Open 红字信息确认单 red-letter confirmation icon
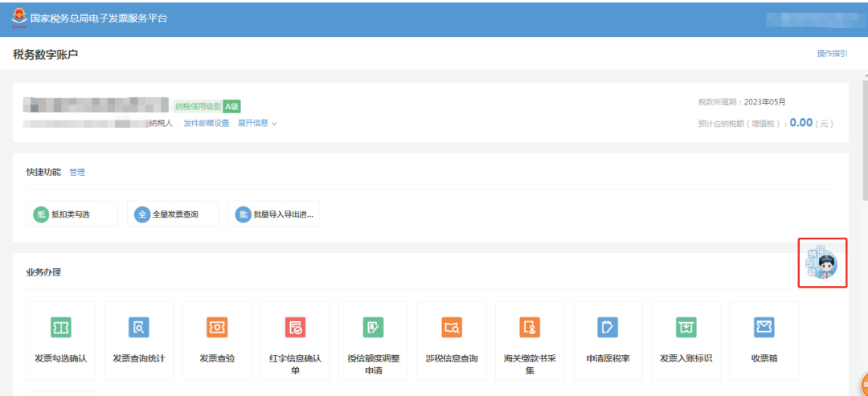Viewport: 868px width, 396px height. click(x=295, y=327)
